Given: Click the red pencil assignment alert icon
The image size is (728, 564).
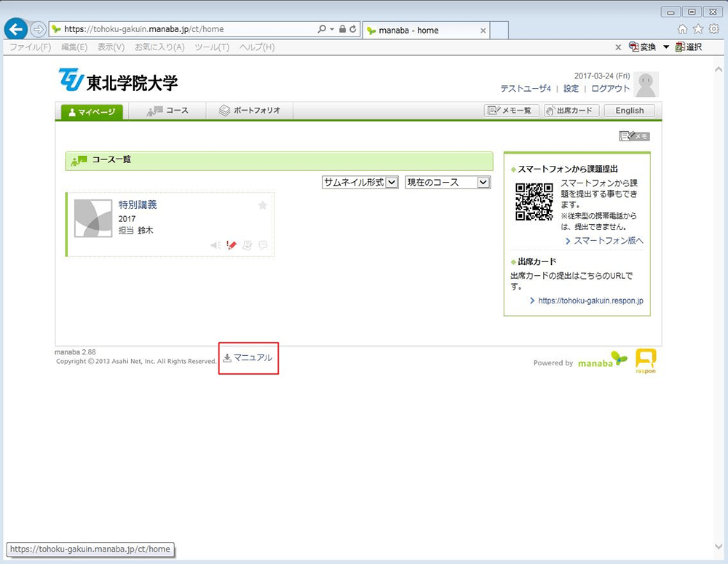Looking at the screenshot, I should (x=232, y=245).
